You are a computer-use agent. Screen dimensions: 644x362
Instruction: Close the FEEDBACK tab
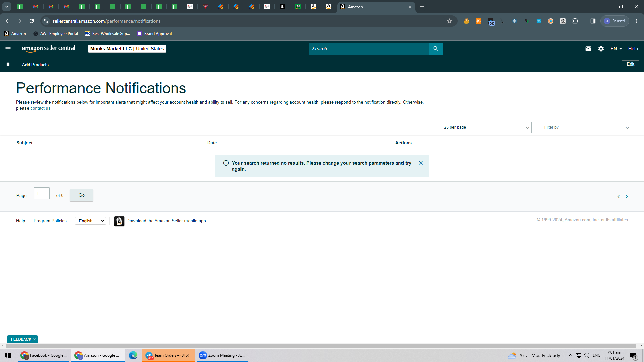click(x=34, y=339)
